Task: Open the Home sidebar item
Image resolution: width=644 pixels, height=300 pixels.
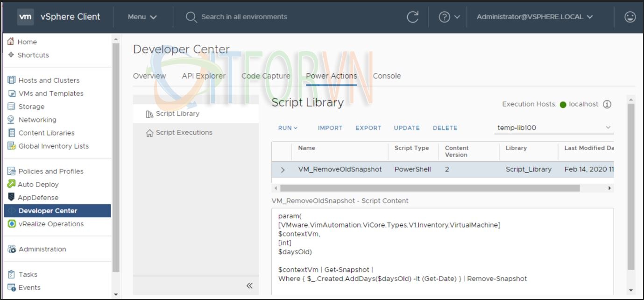Action: click(27, 42)
